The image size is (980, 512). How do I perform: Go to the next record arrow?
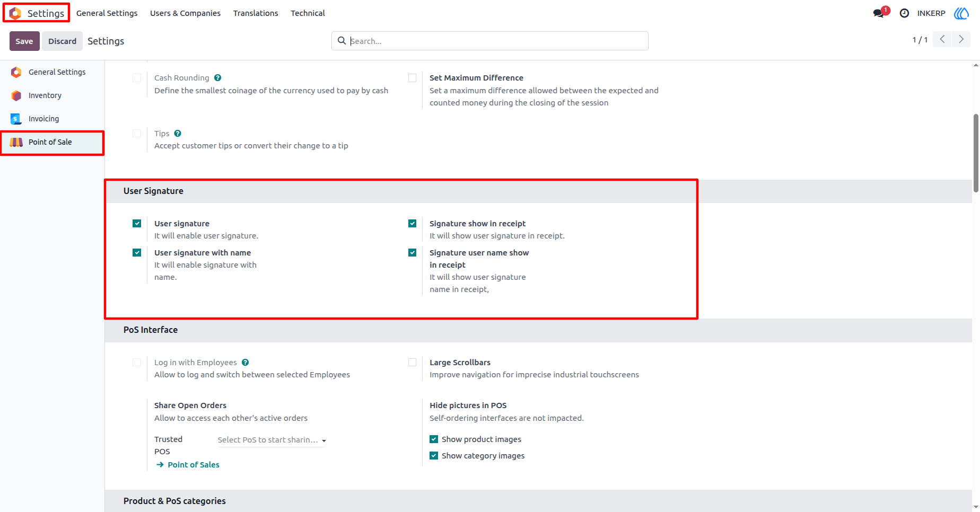(x=961, y=39)
